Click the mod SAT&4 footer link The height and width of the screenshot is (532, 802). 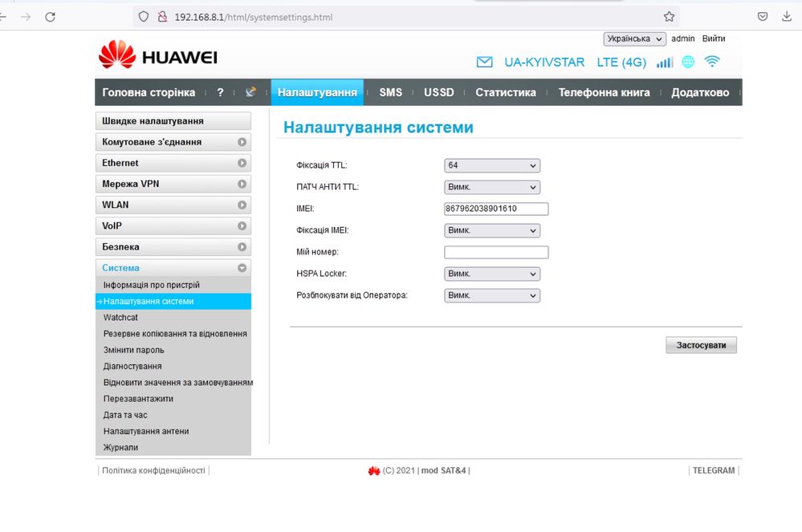pyautogui.click(x=443, y=471)
